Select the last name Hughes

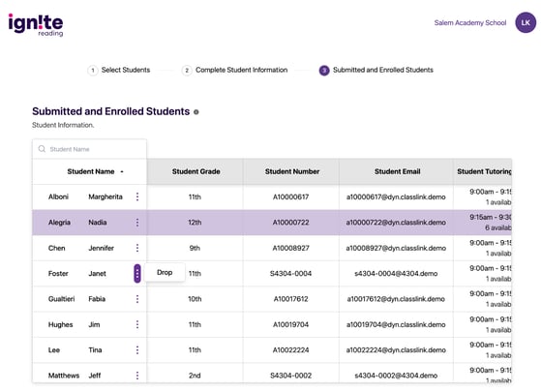(60, 324)
